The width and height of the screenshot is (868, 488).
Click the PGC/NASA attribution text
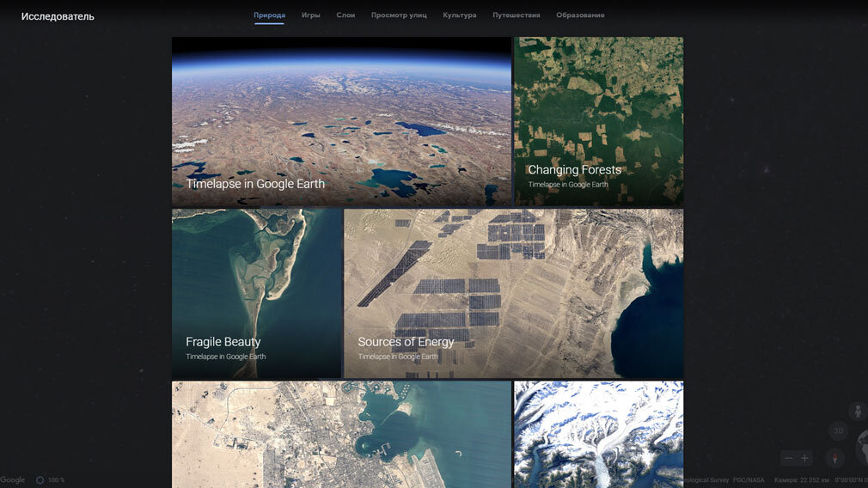(749, 480)
